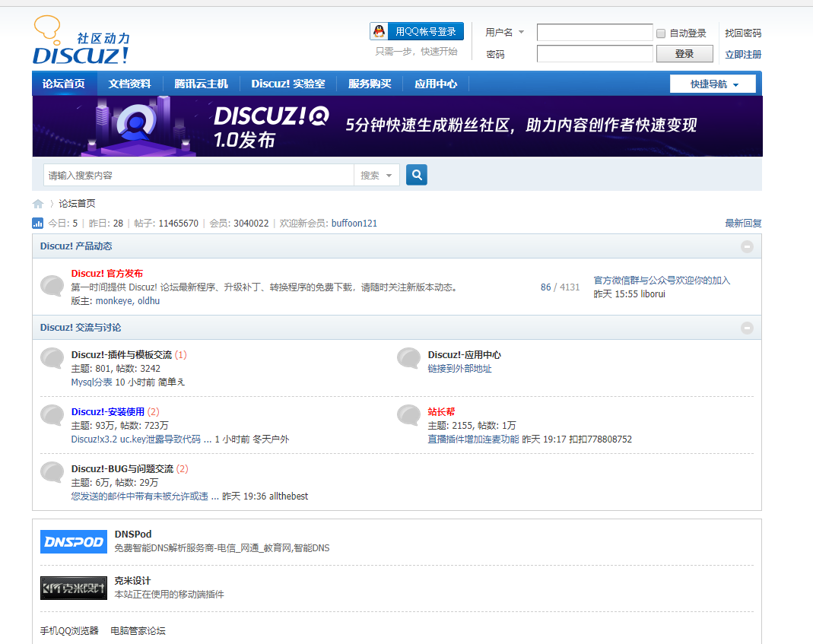Click the blue statistics bar chart icon
The image size is (813, 644).
click(x=38, y=223)
